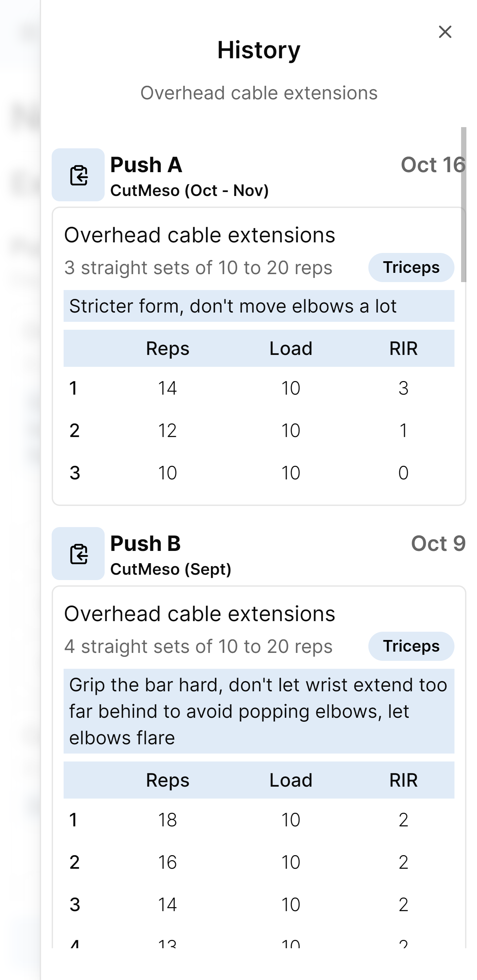This screenshot has width=477, height=980.
Task: Click the Load column header in Push A
Action: click(291, 349)
